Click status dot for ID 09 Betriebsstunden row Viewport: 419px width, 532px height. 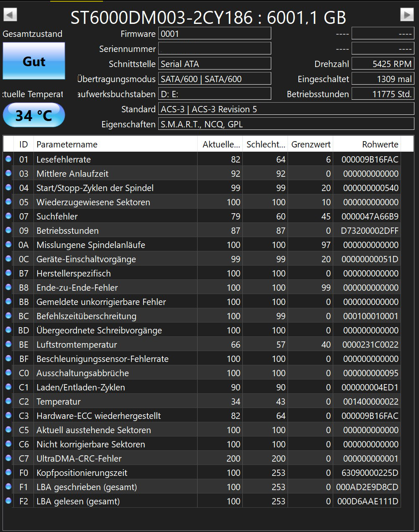click(x=8, y=230)
